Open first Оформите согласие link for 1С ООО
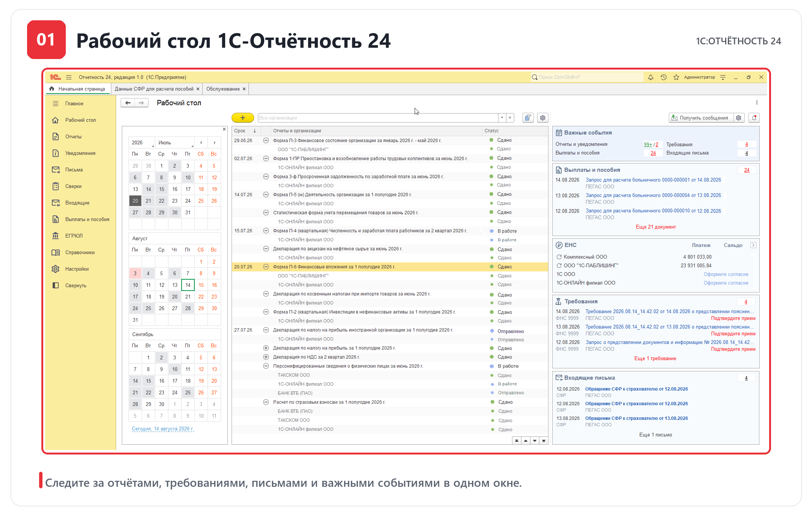The width and height of the screenshot is (812, 515). point(726,274)
